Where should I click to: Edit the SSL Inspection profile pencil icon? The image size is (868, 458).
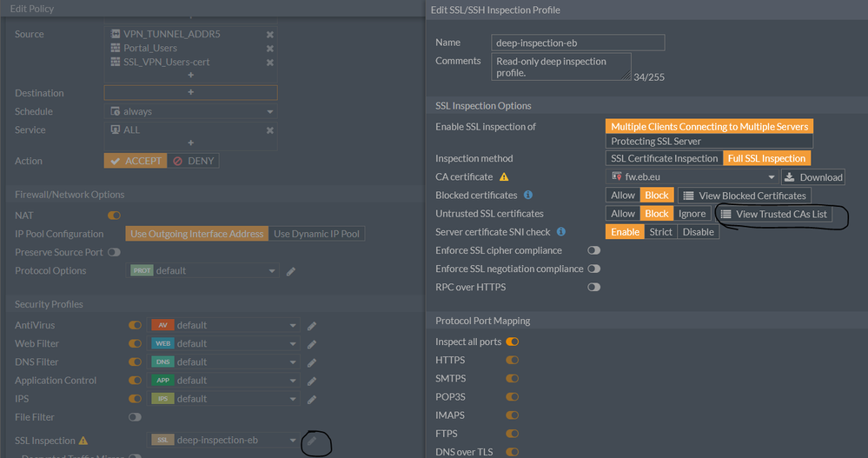[x=311, y=441]
